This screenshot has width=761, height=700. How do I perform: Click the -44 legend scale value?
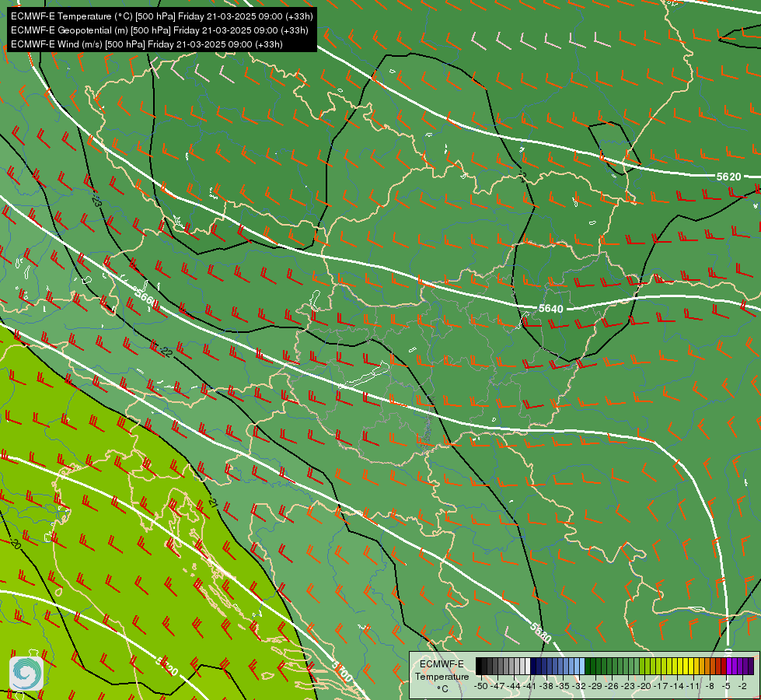514,686
